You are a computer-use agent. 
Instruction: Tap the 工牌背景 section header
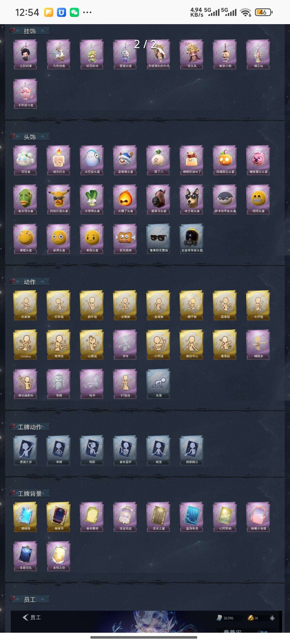[x=30, y=493]
